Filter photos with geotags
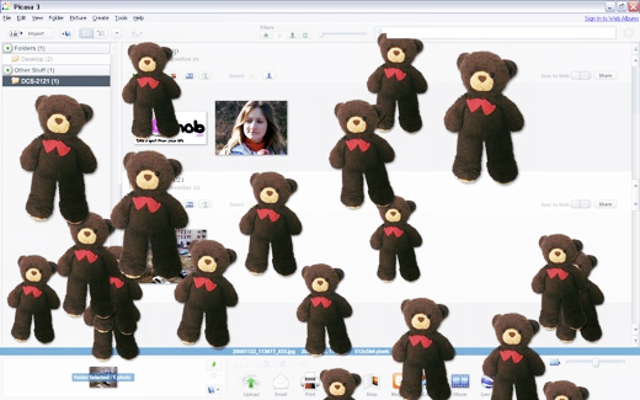 (305, 36)
